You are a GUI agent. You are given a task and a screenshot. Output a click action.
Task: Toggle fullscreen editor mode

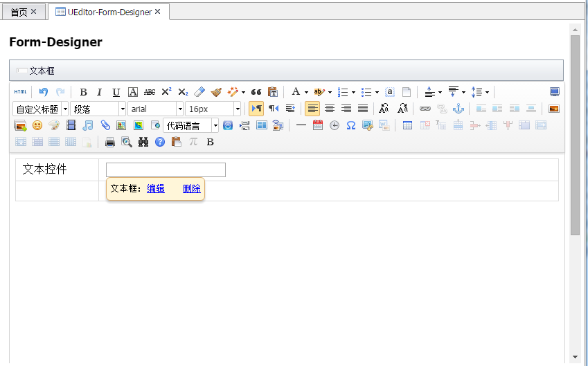(x=554, y=92)
